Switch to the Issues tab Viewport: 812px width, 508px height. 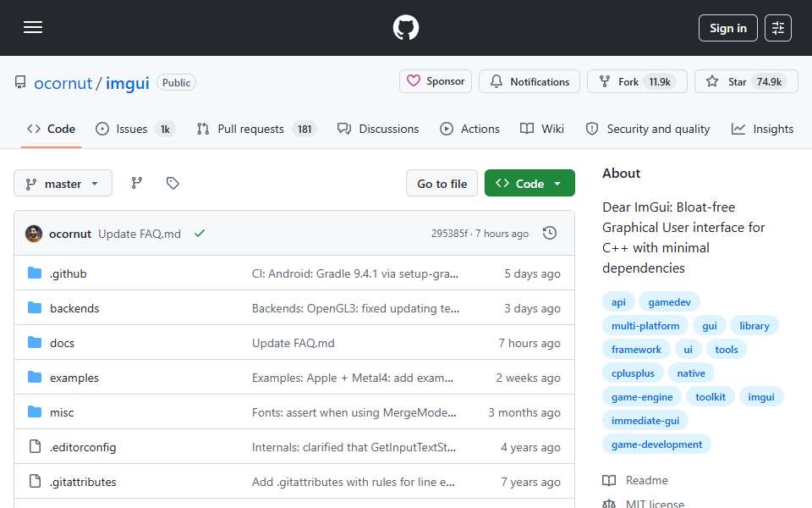[135, 129]
